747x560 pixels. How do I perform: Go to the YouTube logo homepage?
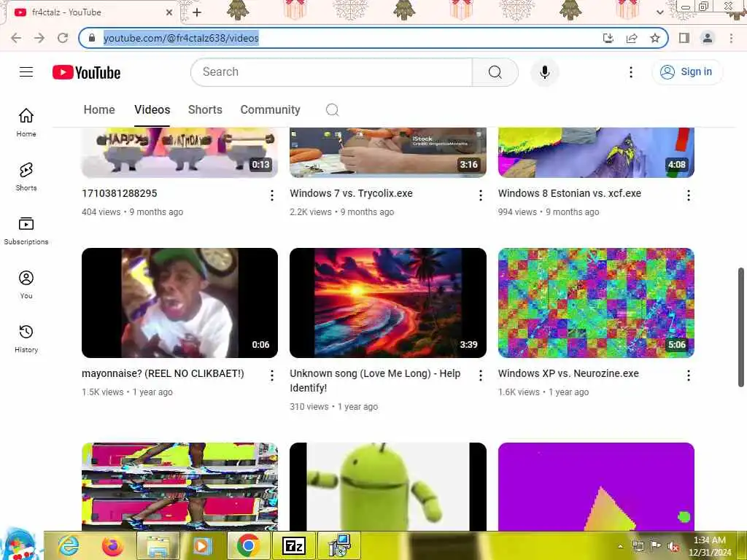(86, 72)
